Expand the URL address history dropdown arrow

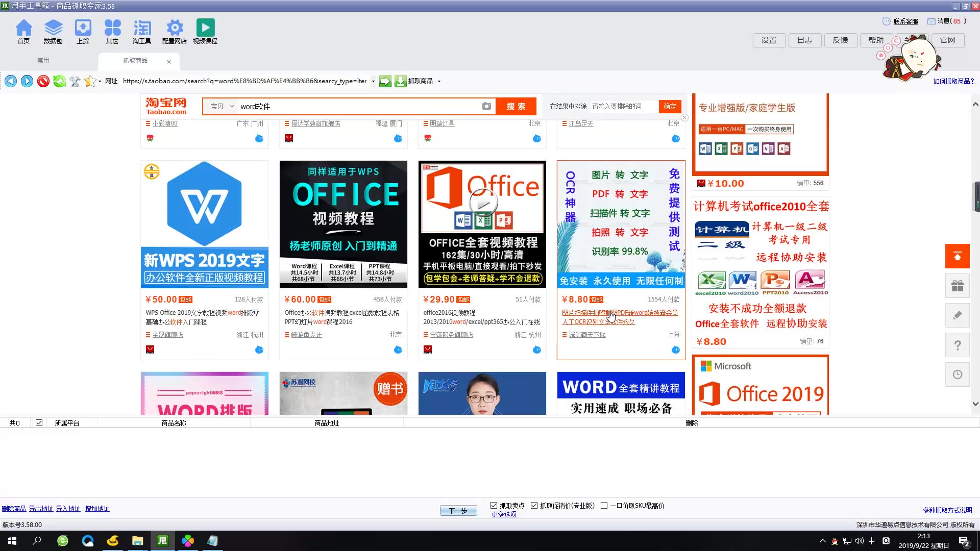point(373,81)
